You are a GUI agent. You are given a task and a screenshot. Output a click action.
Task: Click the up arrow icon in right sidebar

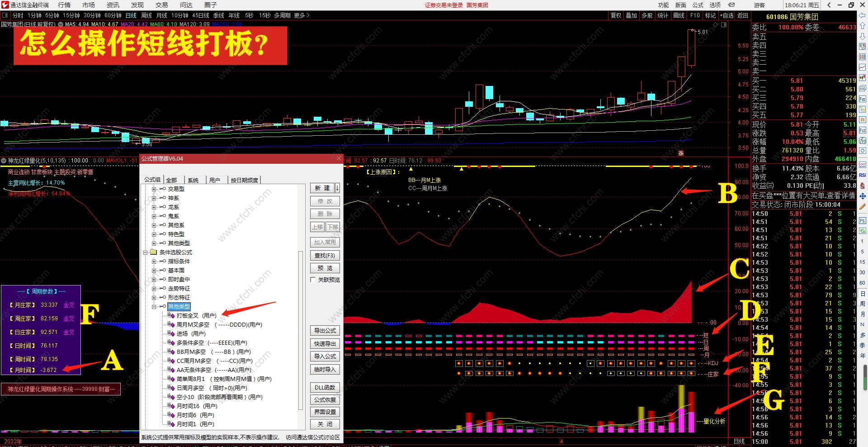[x=862, y=26]
